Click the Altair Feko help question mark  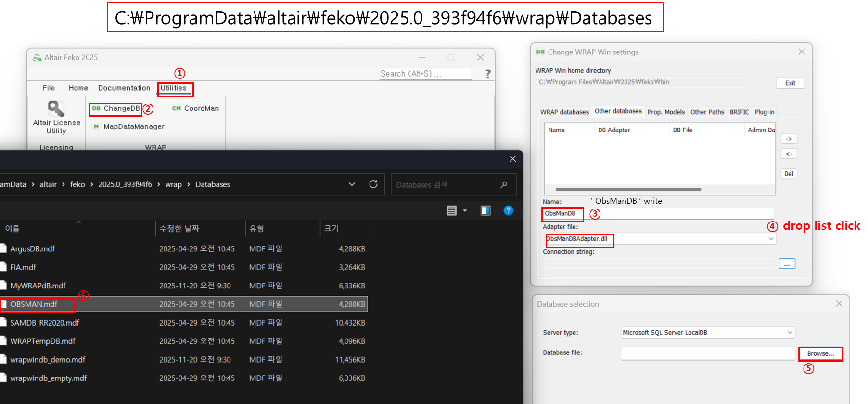[x=488, y=74]
